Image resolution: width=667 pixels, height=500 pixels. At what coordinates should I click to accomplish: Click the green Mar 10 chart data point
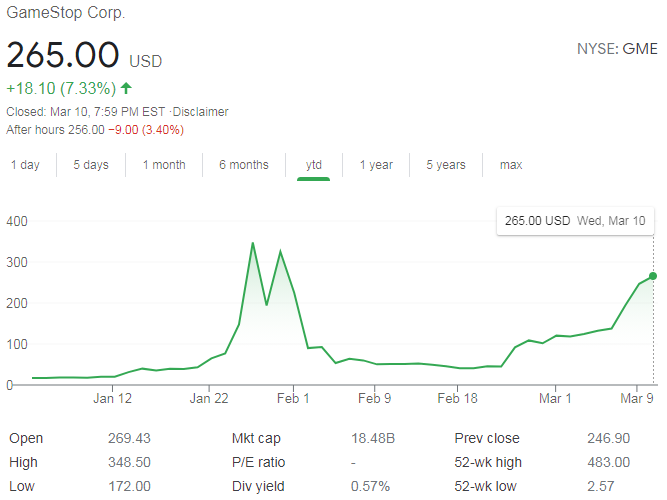click(653, 276)
